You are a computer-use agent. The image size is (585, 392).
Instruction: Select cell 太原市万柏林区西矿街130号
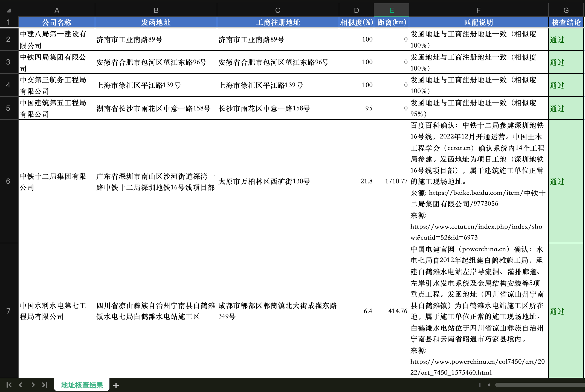[278, 182]
